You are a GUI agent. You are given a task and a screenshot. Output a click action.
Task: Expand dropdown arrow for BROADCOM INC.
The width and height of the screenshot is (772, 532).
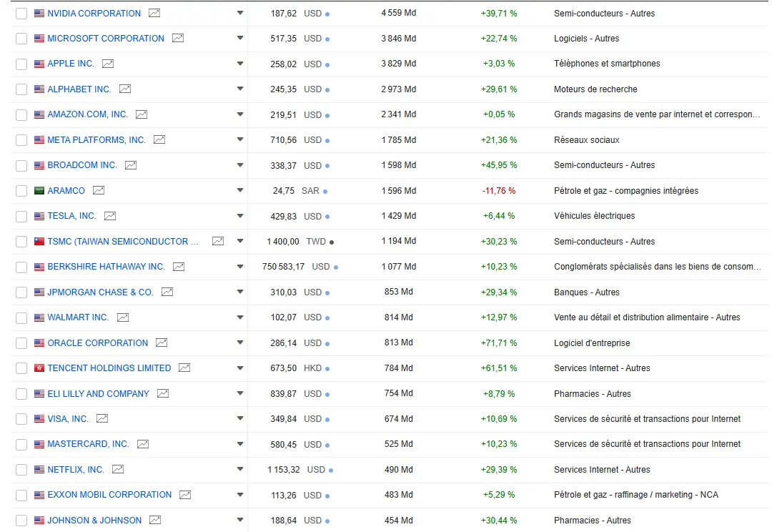pos(240,164)
